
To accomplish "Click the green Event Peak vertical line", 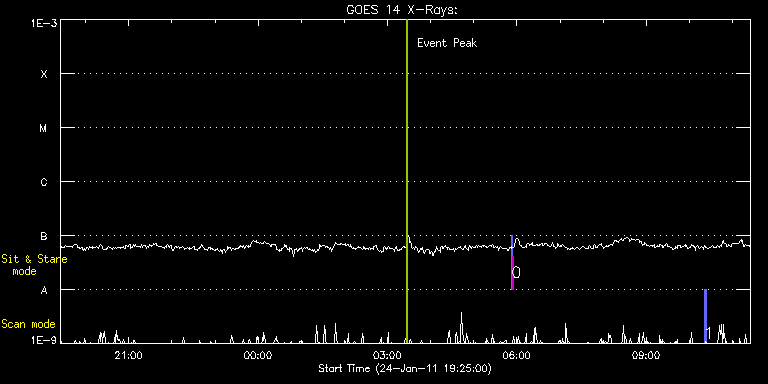I will (x=407, y=181).
